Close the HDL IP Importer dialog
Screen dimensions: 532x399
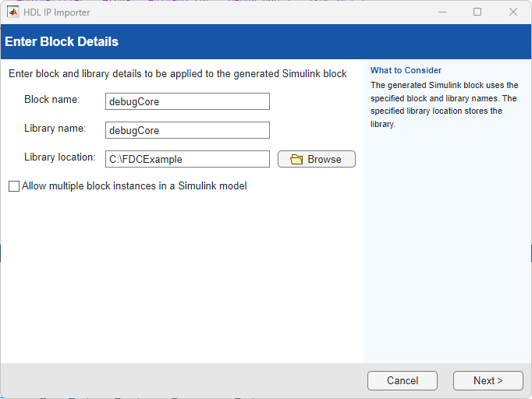tap(513, 12)
